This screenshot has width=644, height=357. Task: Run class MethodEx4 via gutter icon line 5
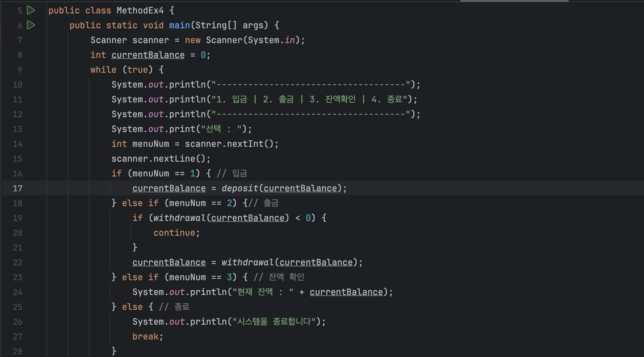[x=31, y=10]
